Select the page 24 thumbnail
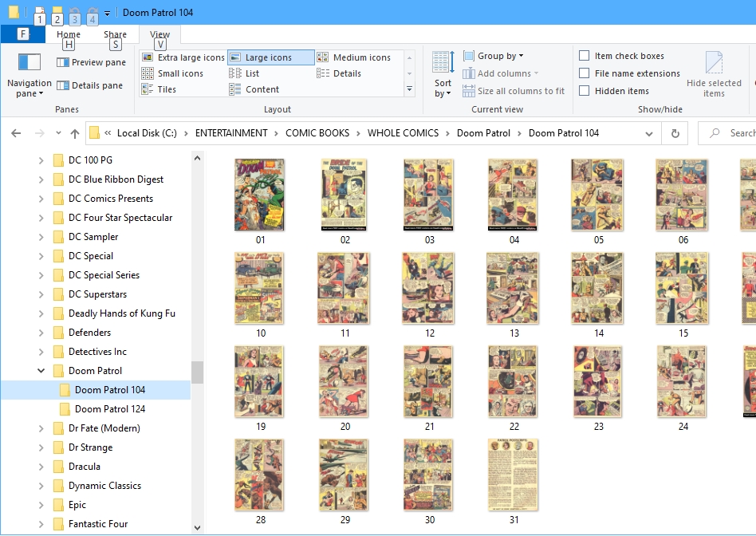 pyautogui.click(x=682, y=381)
